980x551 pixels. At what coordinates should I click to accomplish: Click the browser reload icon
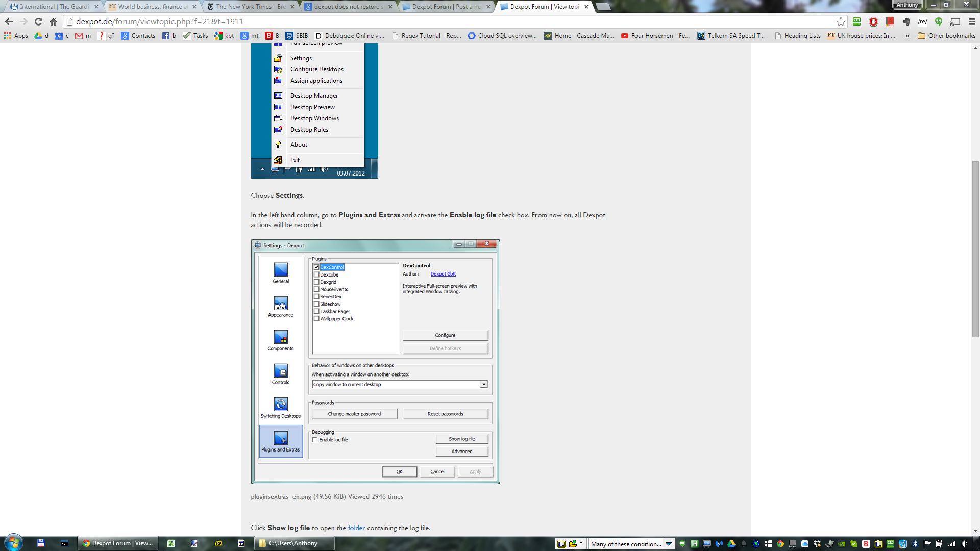[38, 21]
